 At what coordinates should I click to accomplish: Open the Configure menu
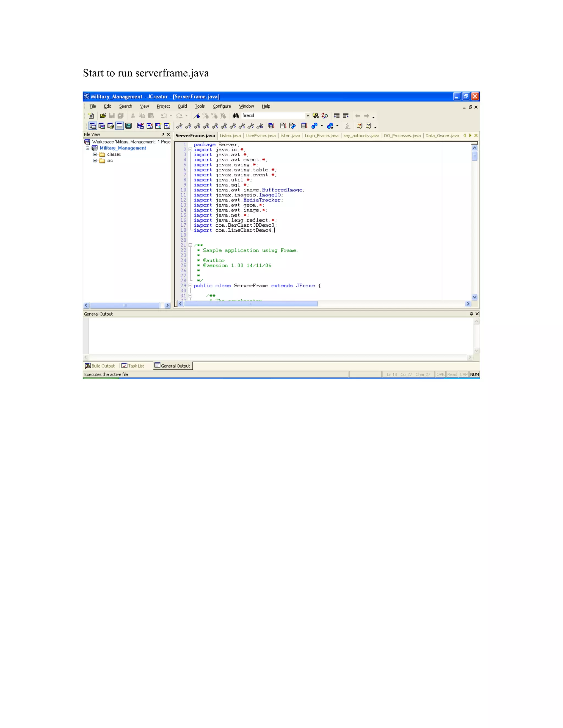tap(222, 106)
